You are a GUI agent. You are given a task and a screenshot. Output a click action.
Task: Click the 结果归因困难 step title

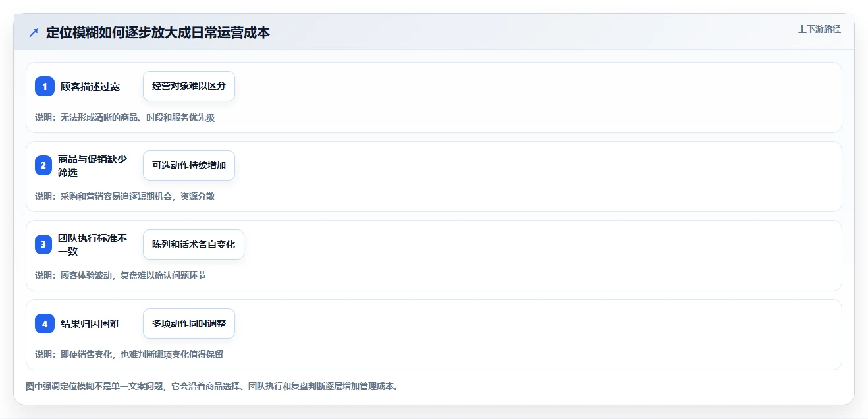90,323
